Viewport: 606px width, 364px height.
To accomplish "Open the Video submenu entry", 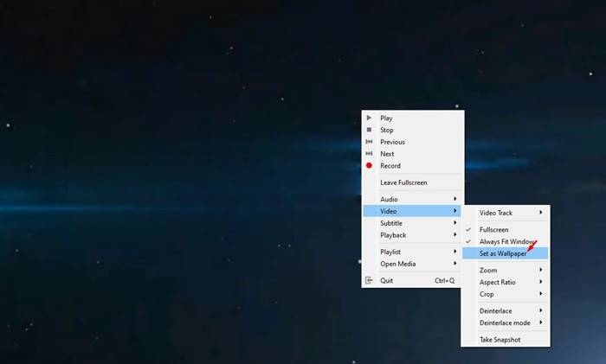I will 413,211.
